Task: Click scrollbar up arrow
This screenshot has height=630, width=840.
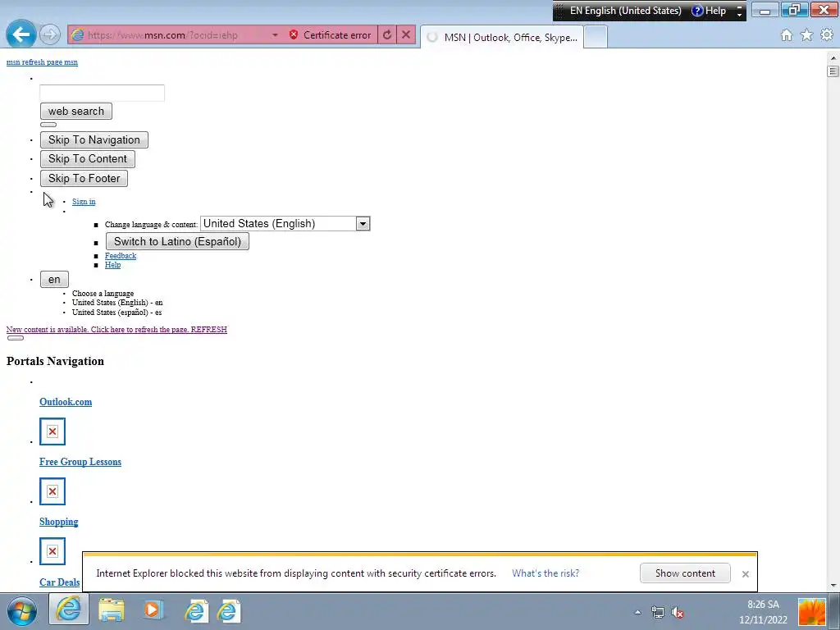Action: point(833,57)
